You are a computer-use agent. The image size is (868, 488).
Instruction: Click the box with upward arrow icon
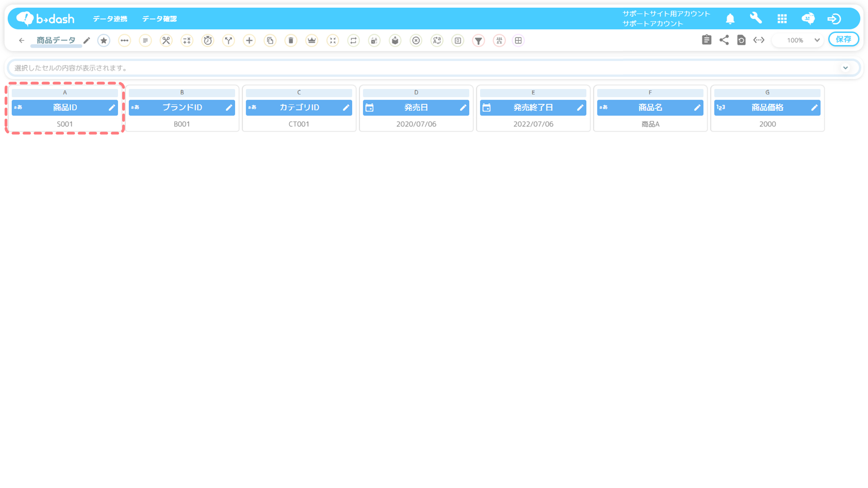tap(395, 40)
